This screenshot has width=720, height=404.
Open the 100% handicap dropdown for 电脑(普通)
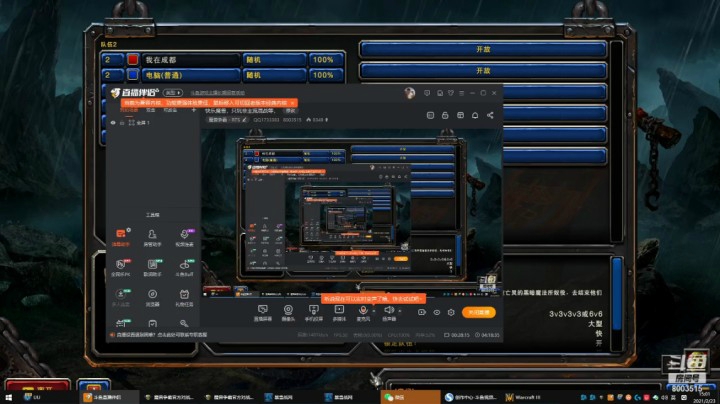[326, 75]
